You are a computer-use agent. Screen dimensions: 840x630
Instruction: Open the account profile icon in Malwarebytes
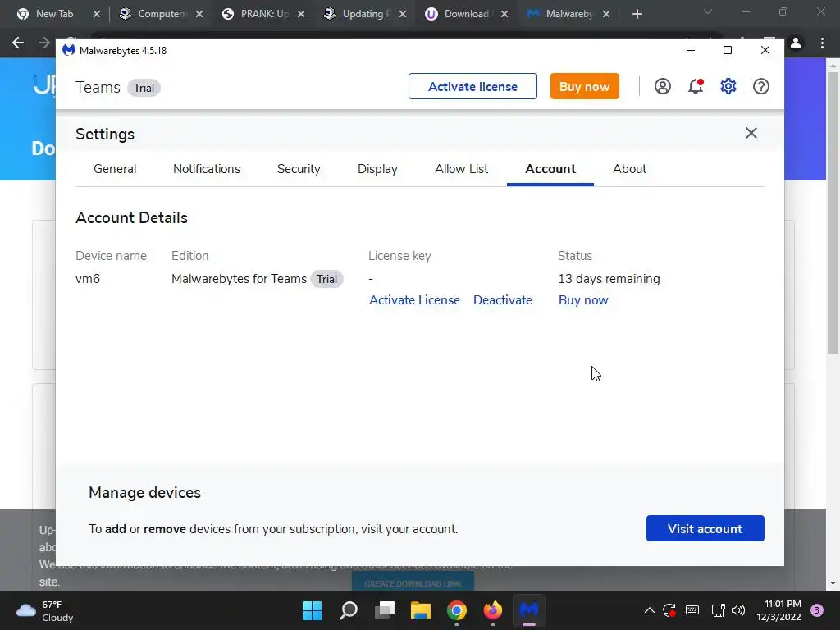point(663,86)
